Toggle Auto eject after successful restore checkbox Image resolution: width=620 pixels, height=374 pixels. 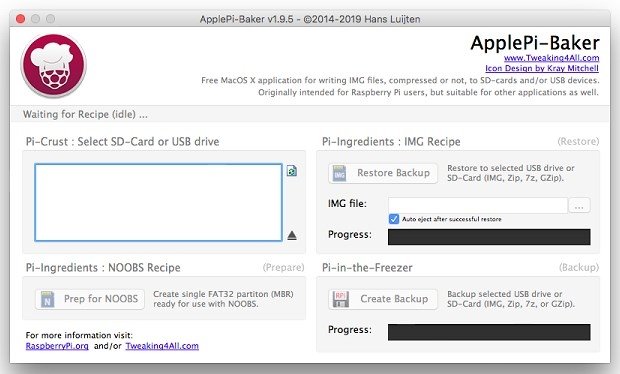(x=394, y=219)
